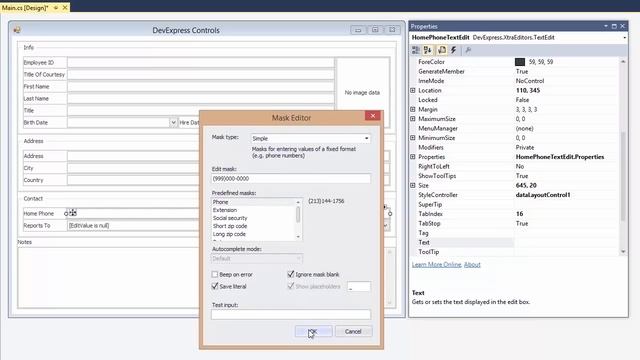Expand Location property
The image size is (640, 360).
(x=413, y=90)
